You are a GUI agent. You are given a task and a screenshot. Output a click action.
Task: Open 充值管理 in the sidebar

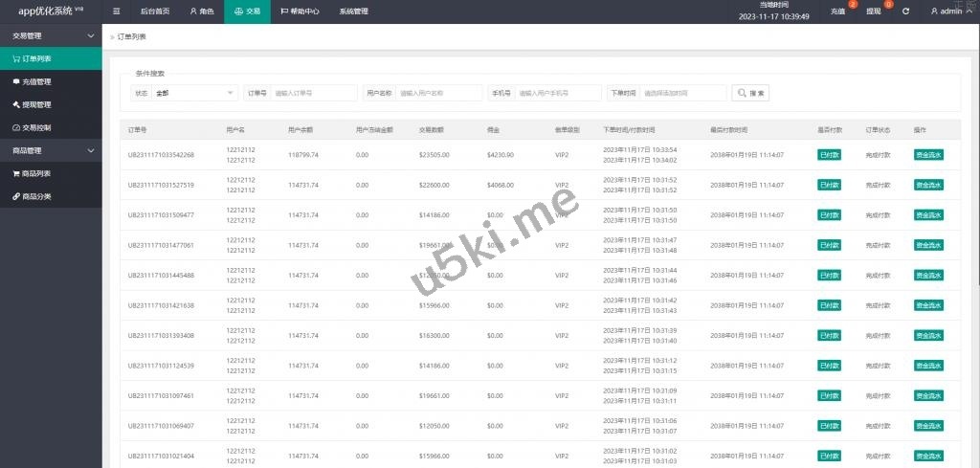pos(36,81)
